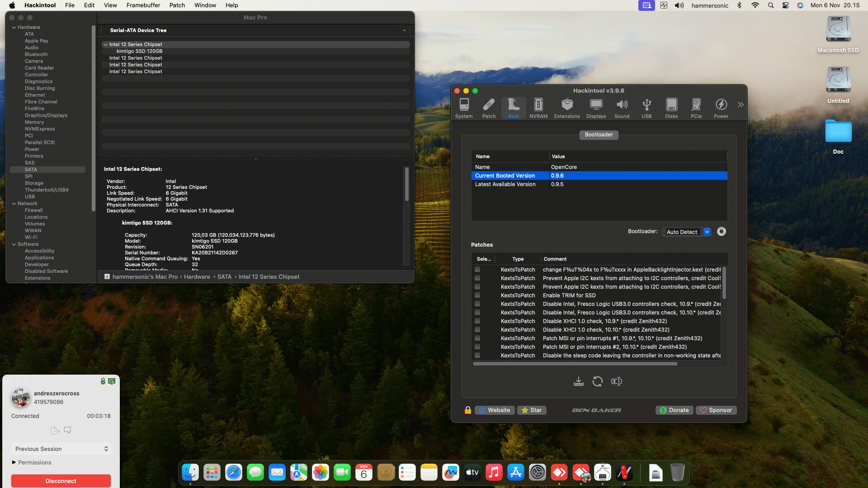Screen dimensions: 868x488
Task: Open the Sound tool
Action: click(x=622, y=108)
